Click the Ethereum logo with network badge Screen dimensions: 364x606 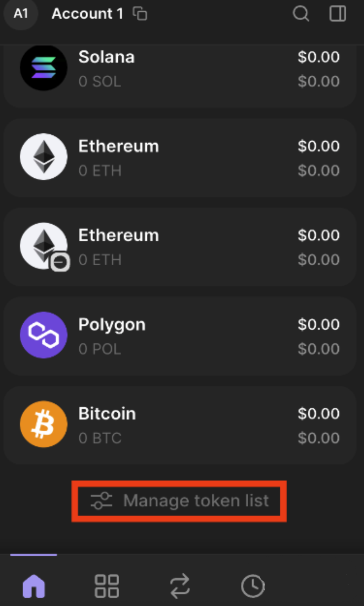point(44,246)
